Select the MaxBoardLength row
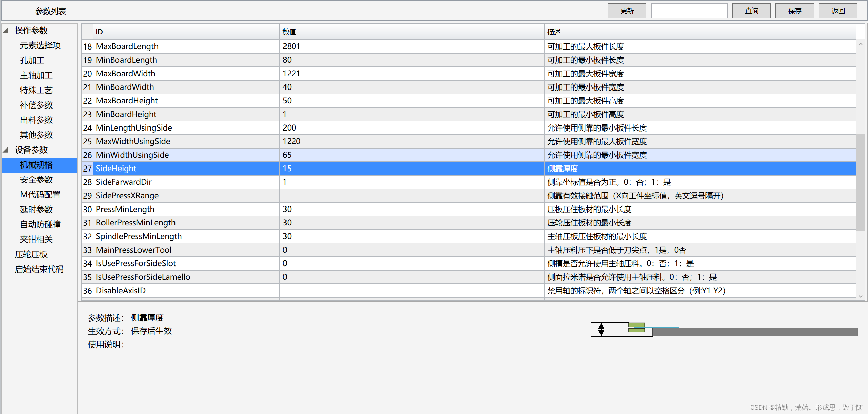This screenshot has width=868, height=414. coord(468,46)
